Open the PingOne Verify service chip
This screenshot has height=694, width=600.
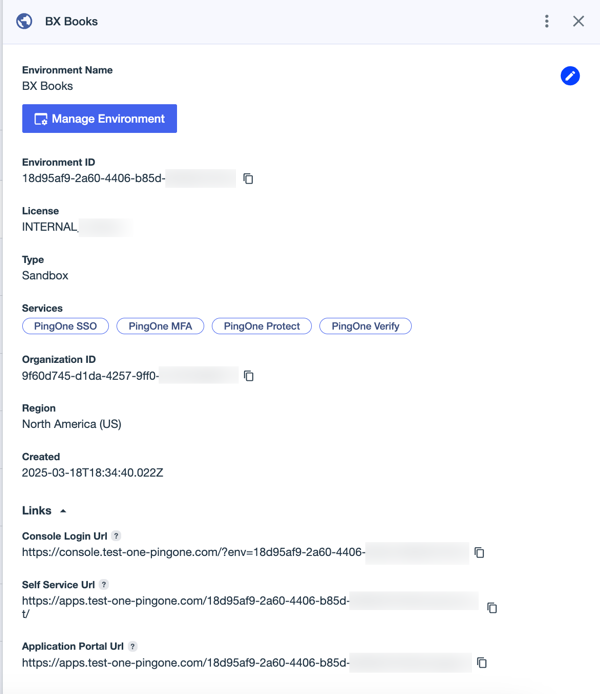click(365, 326)
